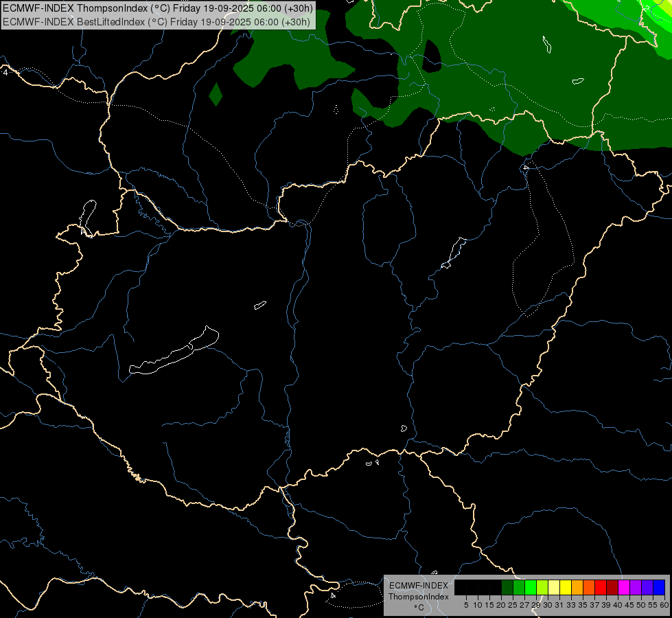
Task: Select the orange-red 35–37 legend swatch
Action: tap(589, 587)
